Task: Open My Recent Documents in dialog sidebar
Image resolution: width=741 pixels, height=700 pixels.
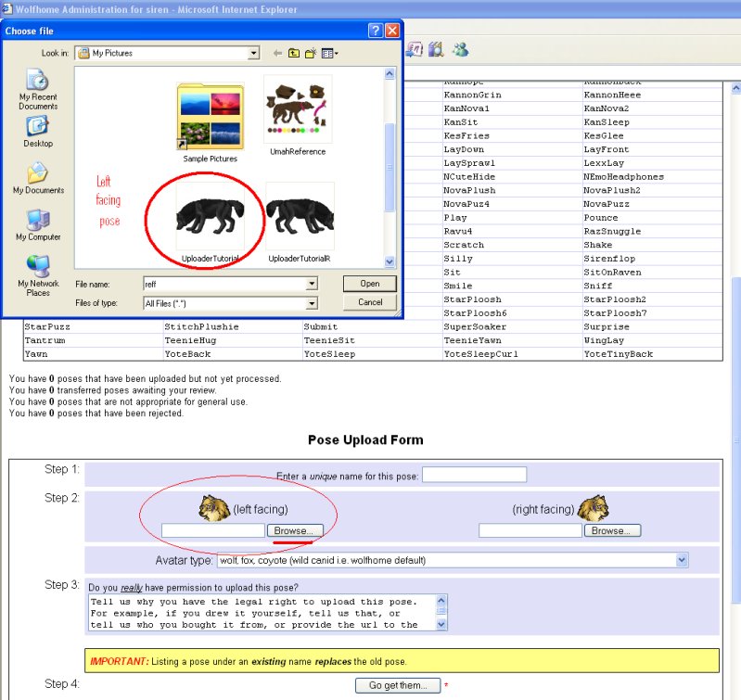Action: 38,89
